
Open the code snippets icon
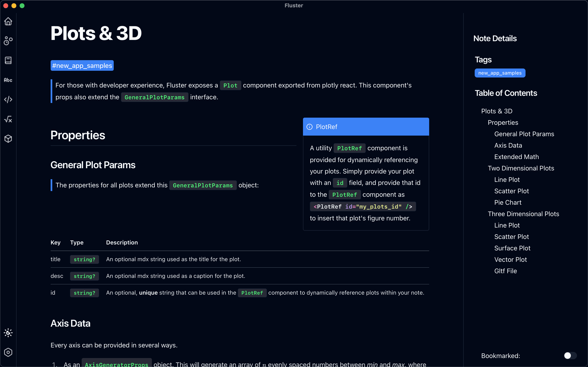[8, 99]
